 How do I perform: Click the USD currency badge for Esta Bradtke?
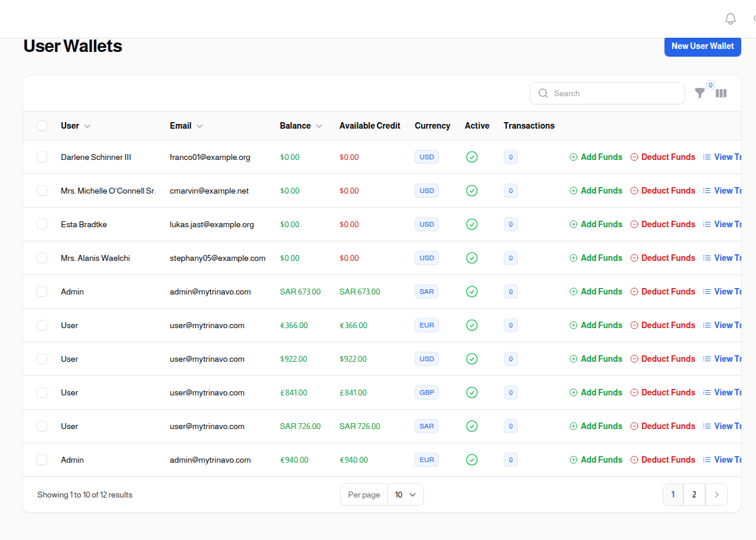(x=426, y=224)
